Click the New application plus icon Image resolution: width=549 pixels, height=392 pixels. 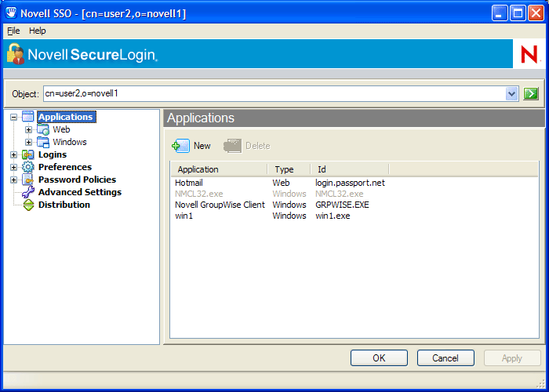pyautogui.click(x=180, y=146)
